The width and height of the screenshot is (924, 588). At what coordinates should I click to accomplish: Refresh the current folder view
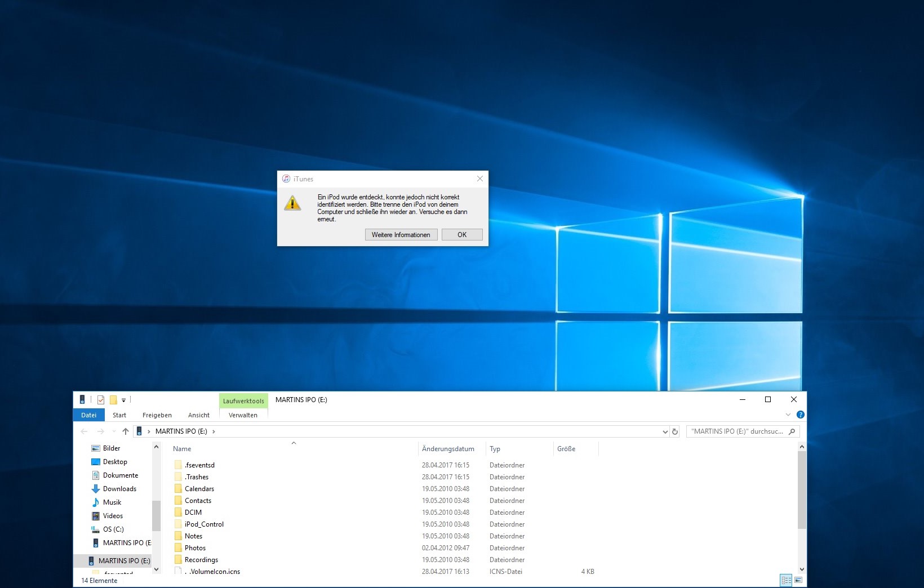point(675,432)
